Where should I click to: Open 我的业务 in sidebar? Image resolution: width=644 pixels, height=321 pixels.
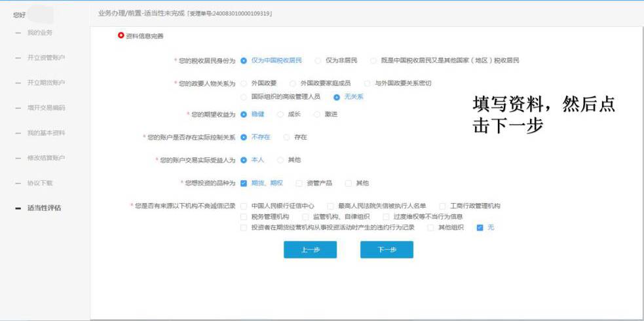[40, 33]
